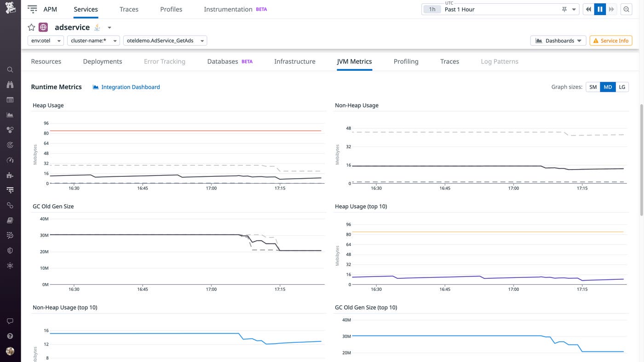The height and width of the screenshot is (362, 644).
Task: Click the Datadog logo at top left
Action: pyautogui.click(x=10, y=7)
